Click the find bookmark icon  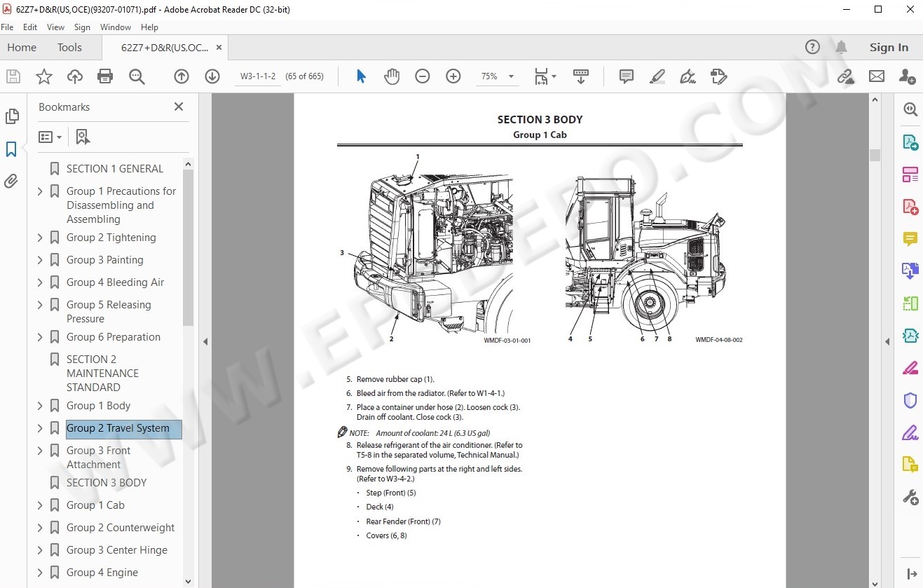pyautogui.click(x=83, y=137)
